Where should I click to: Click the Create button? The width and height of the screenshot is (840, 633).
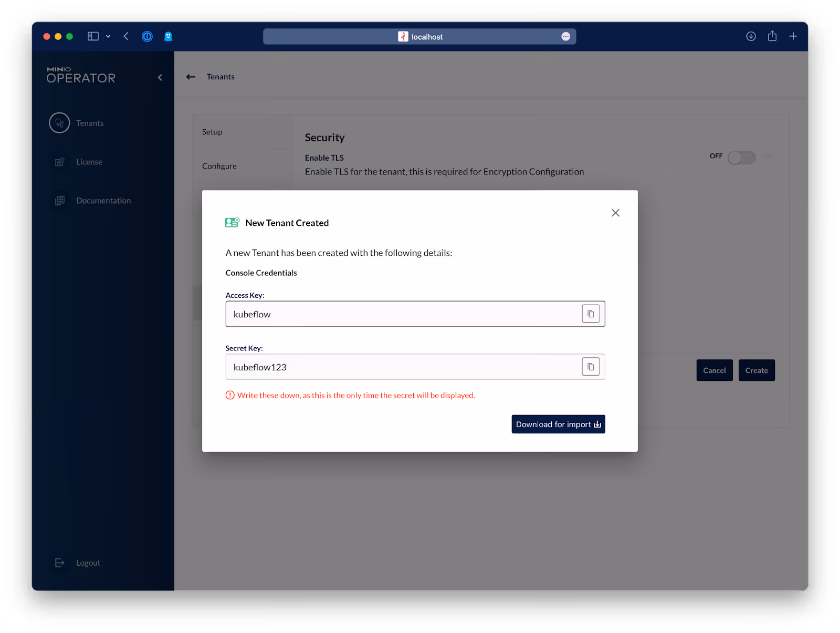pos(756,370)
